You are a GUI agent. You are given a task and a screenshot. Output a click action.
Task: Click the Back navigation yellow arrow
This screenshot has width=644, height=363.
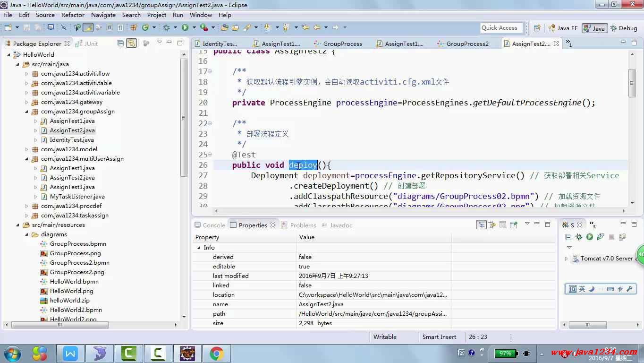(317, 28)
